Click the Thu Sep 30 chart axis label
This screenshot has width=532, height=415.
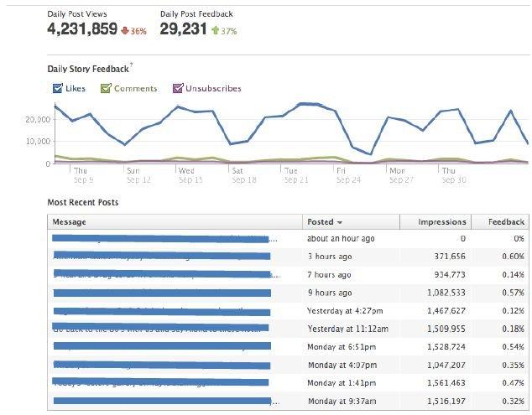[x=454, y=175]
